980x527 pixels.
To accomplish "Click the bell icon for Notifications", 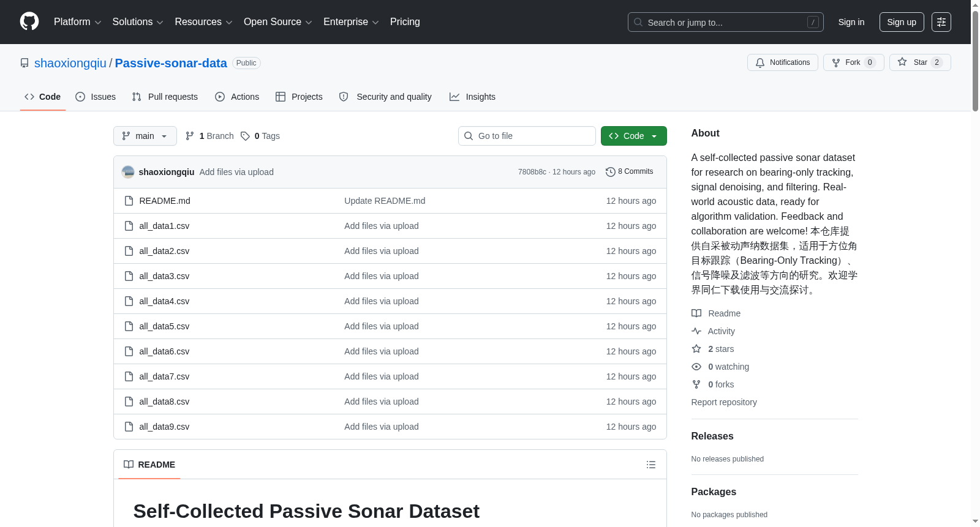I will pyautogui.click(x=760, y=62).
